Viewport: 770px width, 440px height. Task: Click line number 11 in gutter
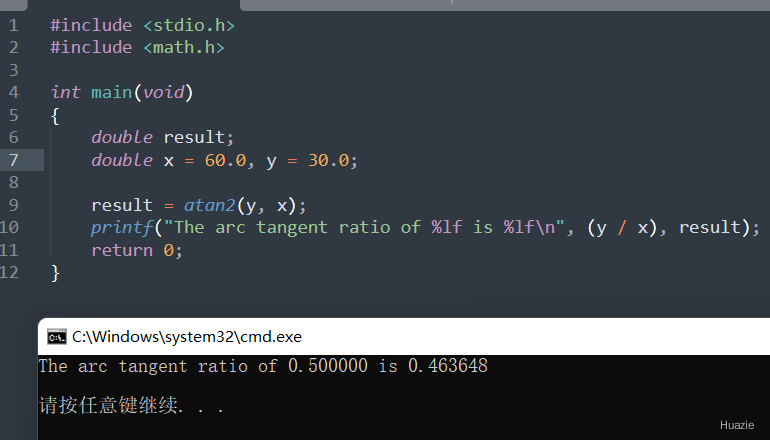pos(9,250)
